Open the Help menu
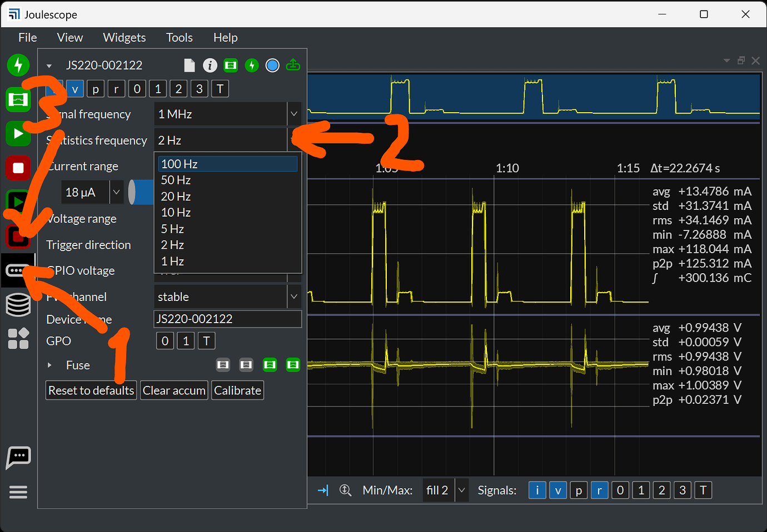 (x=226, y=38)
